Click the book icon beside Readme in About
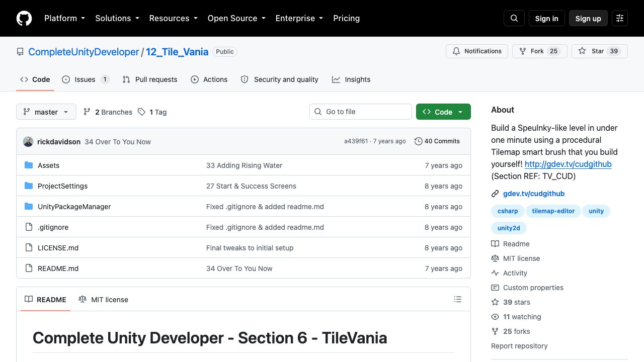 (x=495, y=244)
